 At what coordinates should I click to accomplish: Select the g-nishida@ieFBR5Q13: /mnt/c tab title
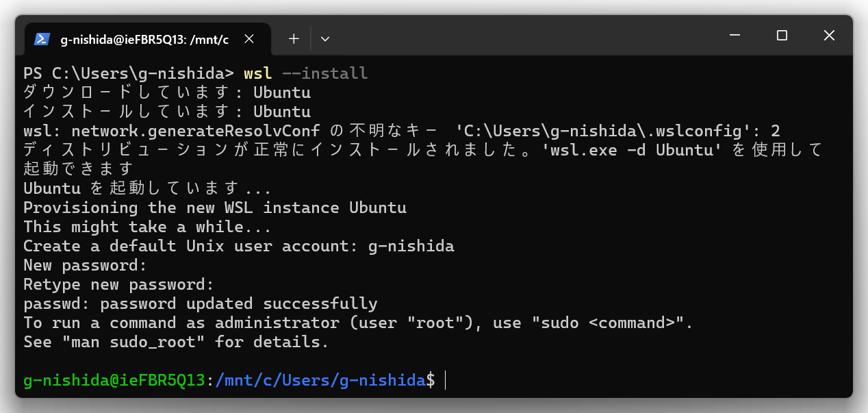click(x=144, y=39)
